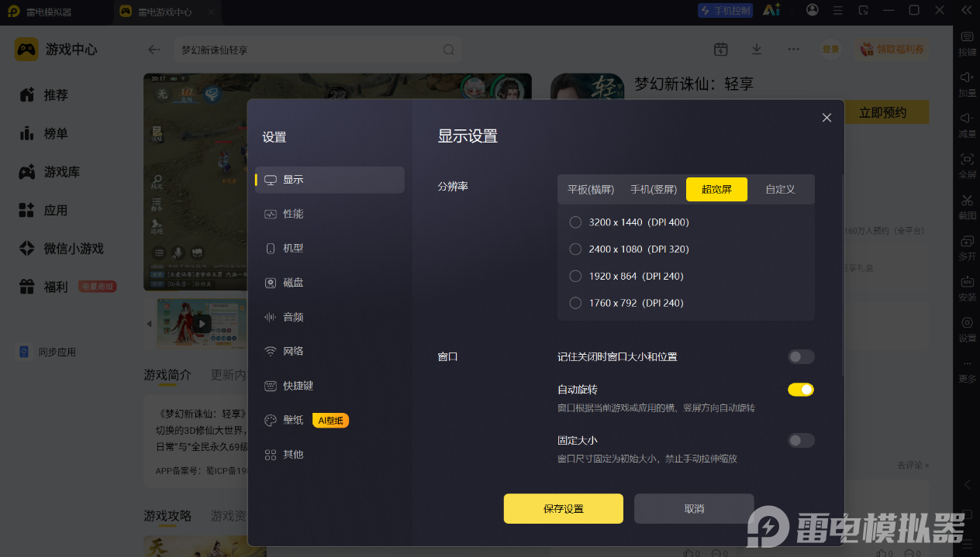980x557 pixels.
Task: Open the three-dots more options icon
Action: [x=793, y=49]
